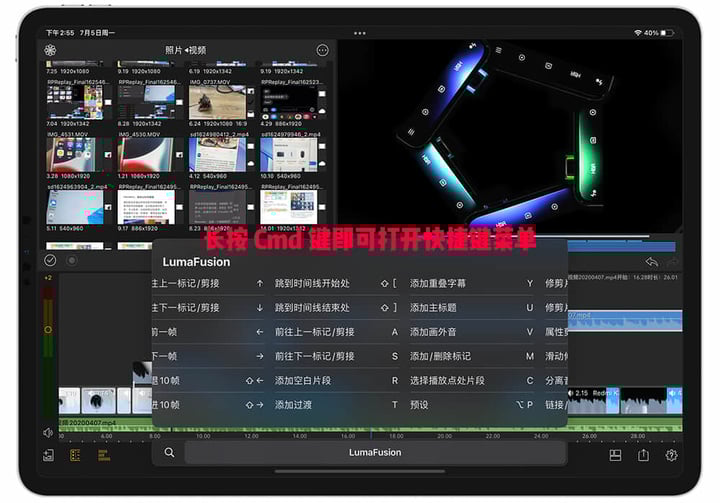Select the IMG_0737.MOV thumbnail
Screen dimensions: 720x503
[x=218, y=102]
